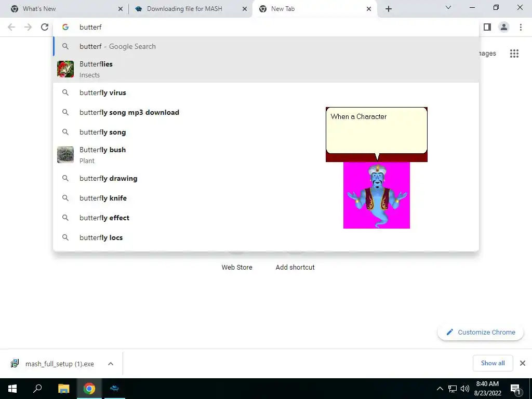Select butterfly song mp3 download suggestion
Image resolution: width=532 pixels, height=399 pixels.
267,112
